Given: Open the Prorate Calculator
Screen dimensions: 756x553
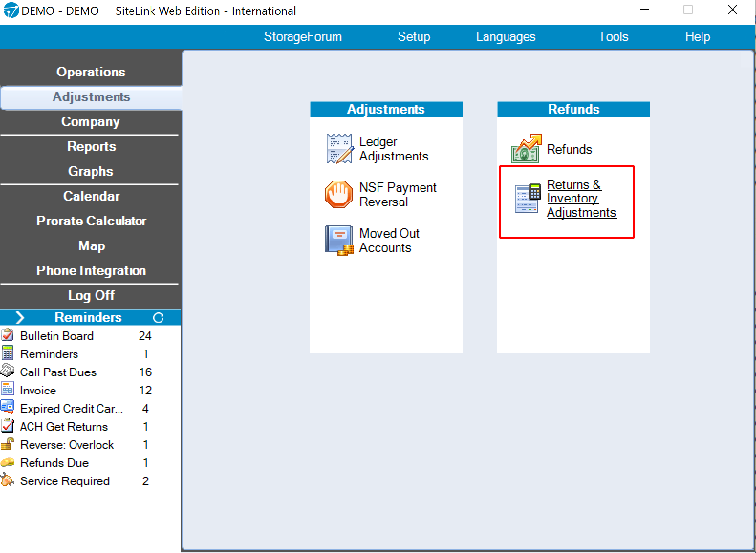Looking at the screenshot, I should 91,221.
